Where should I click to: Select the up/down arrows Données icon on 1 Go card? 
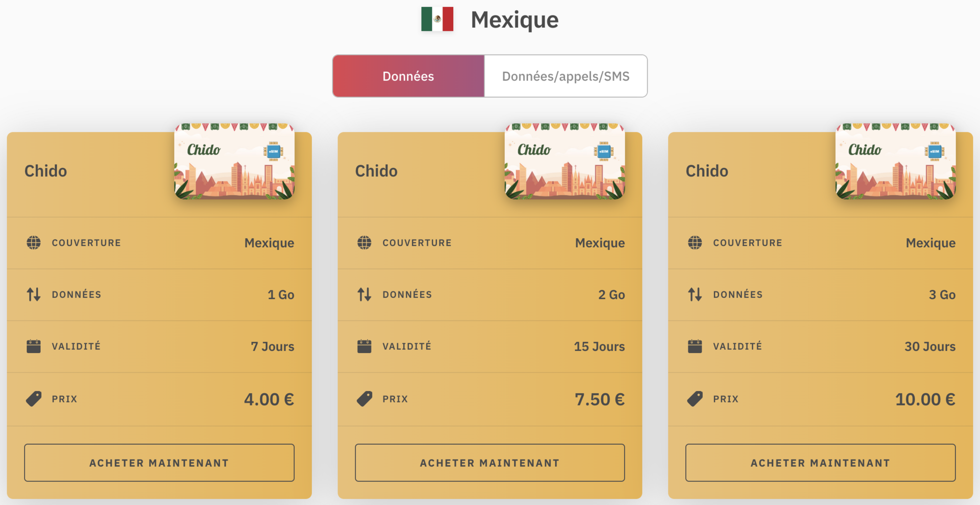click(33, 294)
